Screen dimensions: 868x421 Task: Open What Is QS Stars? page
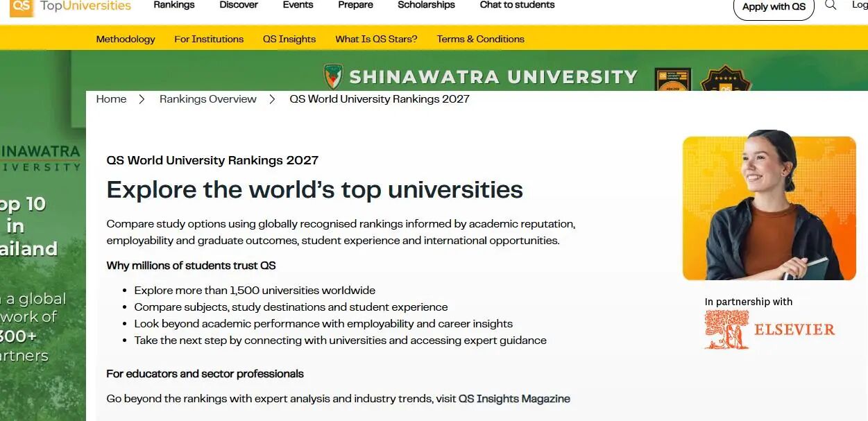(x=376, y=39)
